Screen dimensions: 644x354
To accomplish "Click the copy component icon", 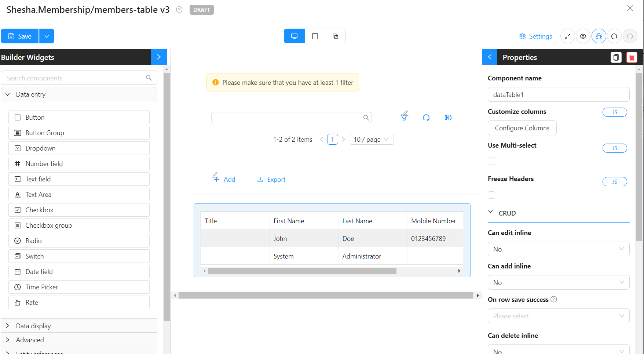I will pos(616,57).
